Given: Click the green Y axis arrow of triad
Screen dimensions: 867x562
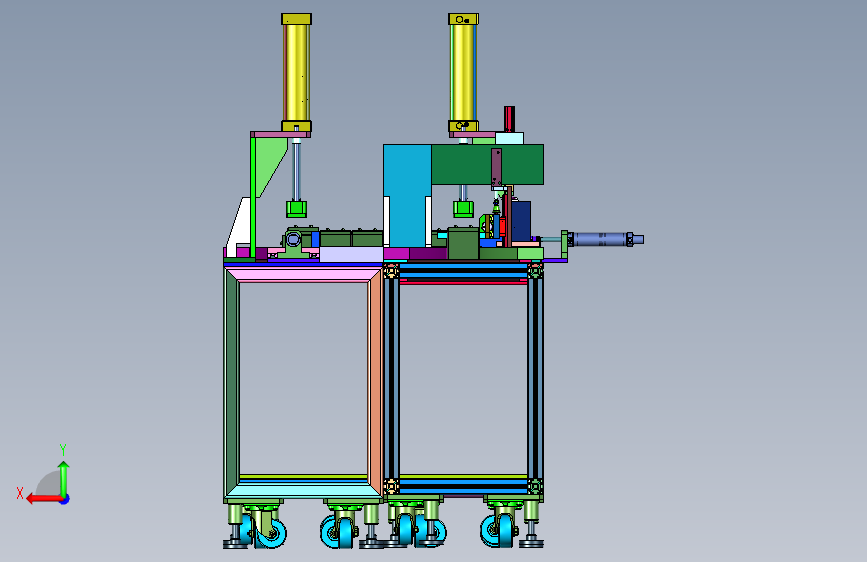Looking at the screenshot, I should click(64, 479).
